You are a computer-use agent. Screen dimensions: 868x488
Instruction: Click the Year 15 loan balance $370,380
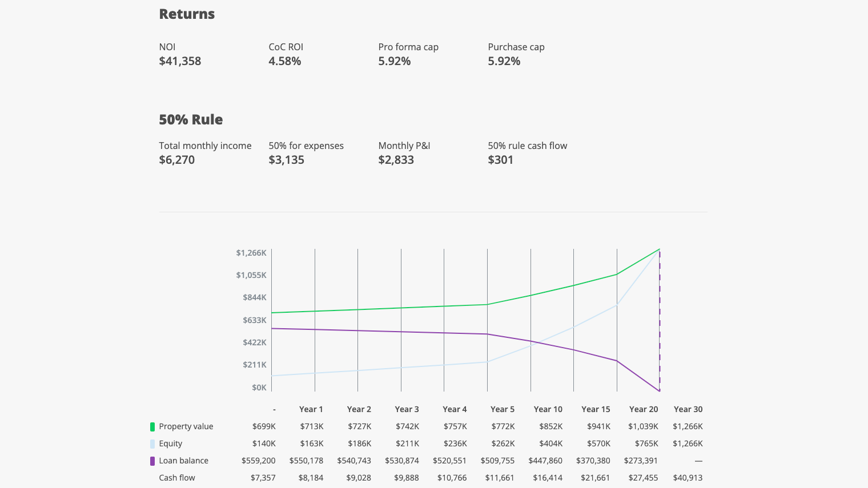point(593,461)
